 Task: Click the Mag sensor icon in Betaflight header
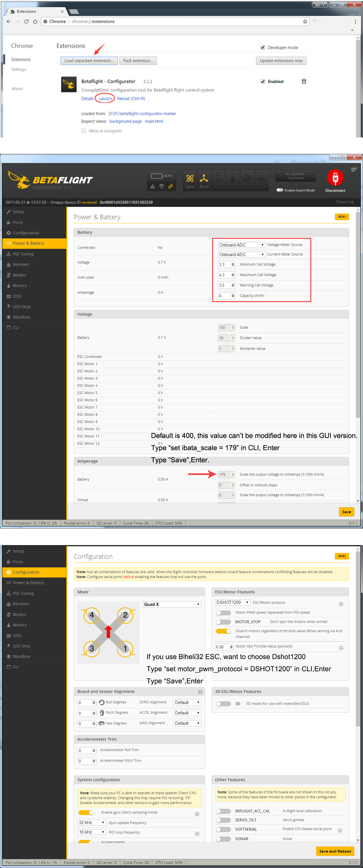click(218, 181)
